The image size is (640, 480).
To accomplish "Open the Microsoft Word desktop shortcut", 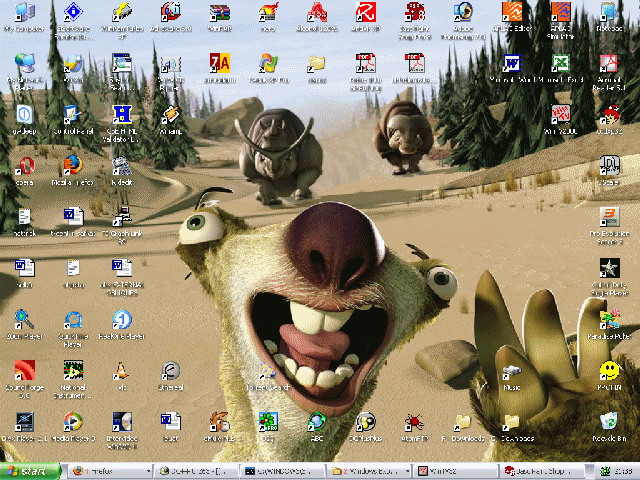I will [511, 64].
